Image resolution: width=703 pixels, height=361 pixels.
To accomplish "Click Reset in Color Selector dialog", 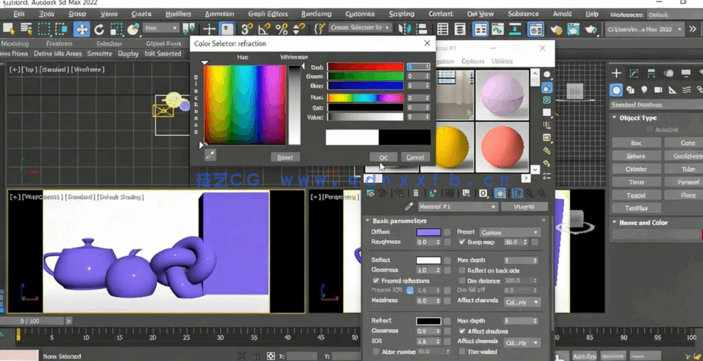I will [x=285, y=157].
